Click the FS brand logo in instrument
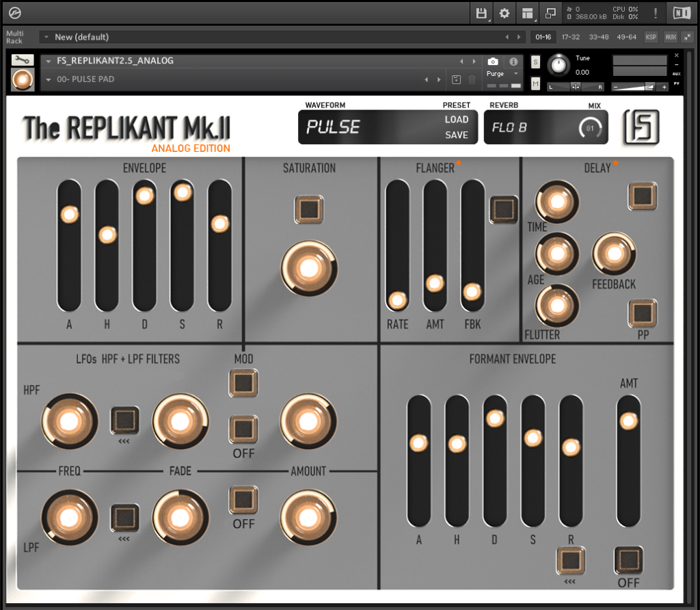 (641, 127)
